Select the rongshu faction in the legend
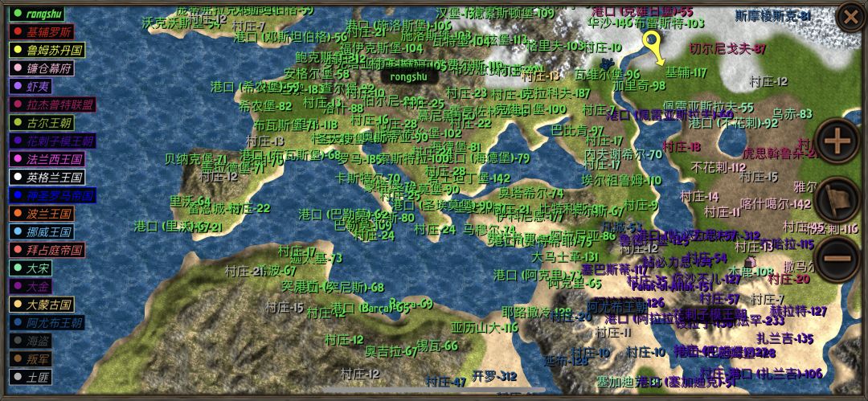 37,14
